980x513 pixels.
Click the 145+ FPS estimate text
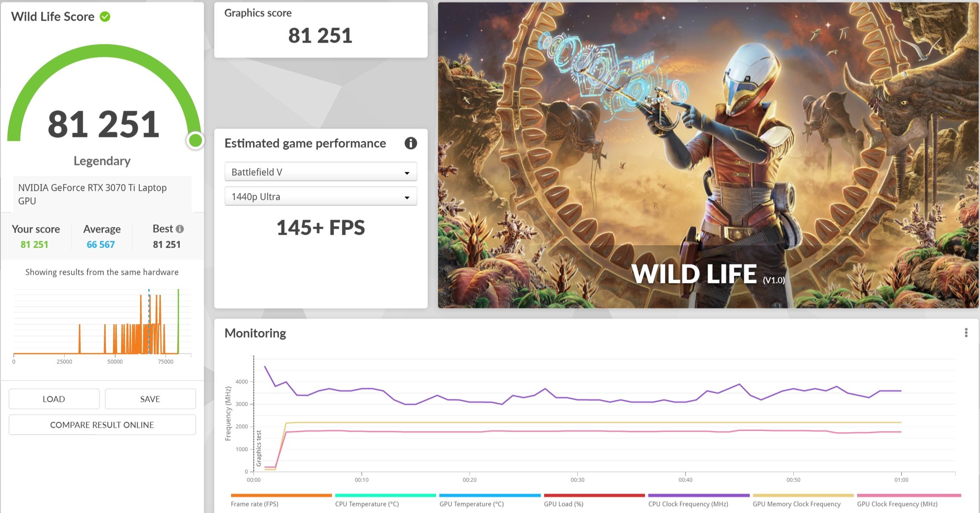[x=320, y=227]
